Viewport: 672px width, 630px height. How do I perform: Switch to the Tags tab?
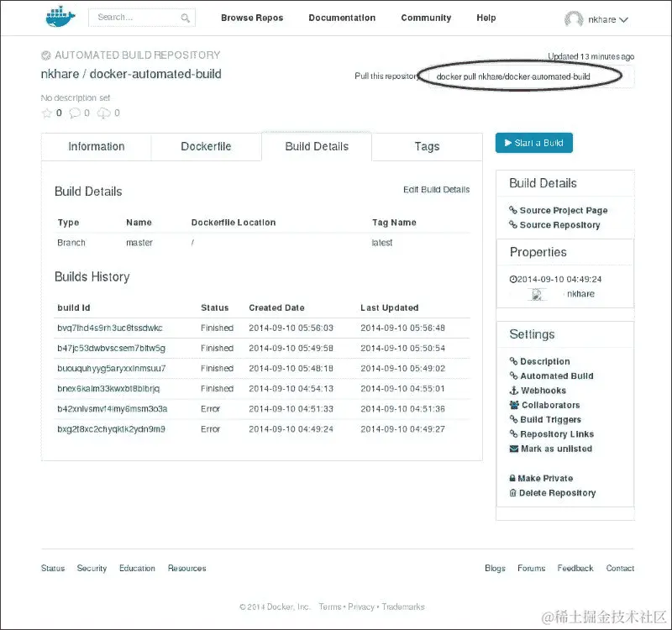pyautogui.click(x=427, y=146)
